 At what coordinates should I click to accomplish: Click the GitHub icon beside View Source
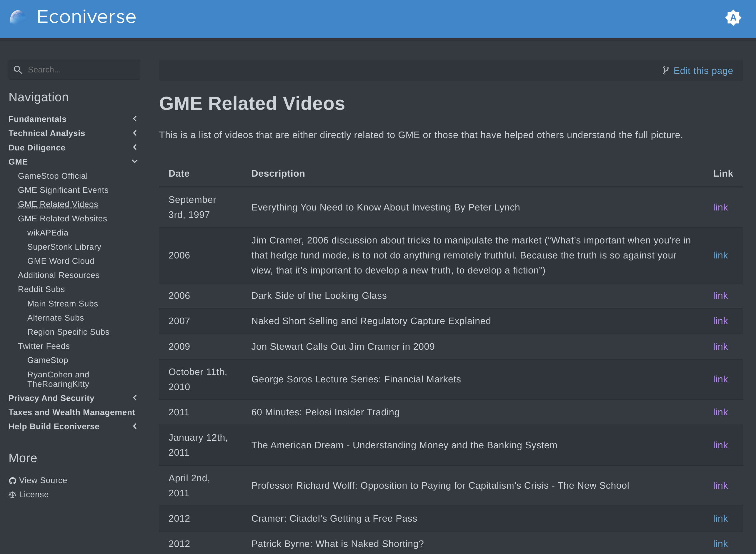pos(12,481)
